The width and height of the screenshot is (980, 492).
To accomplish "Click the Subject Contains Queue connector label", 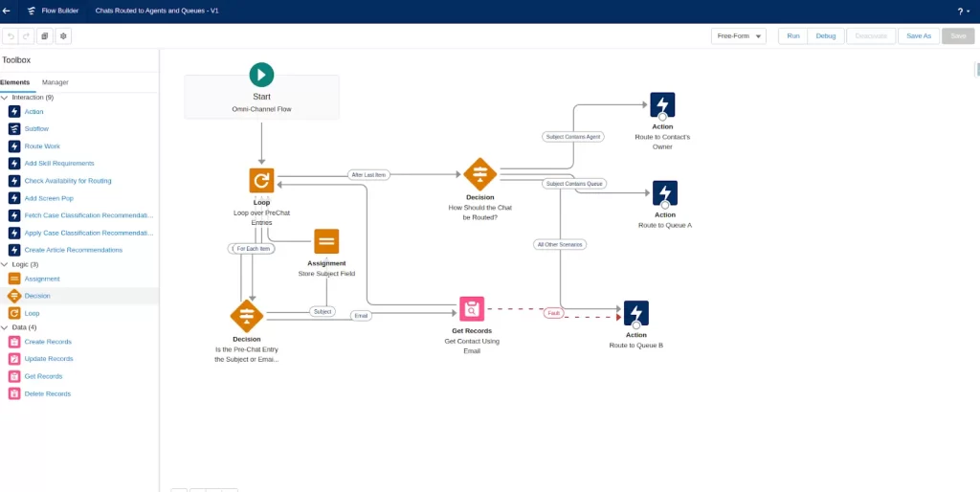I will tap(574, 184).
